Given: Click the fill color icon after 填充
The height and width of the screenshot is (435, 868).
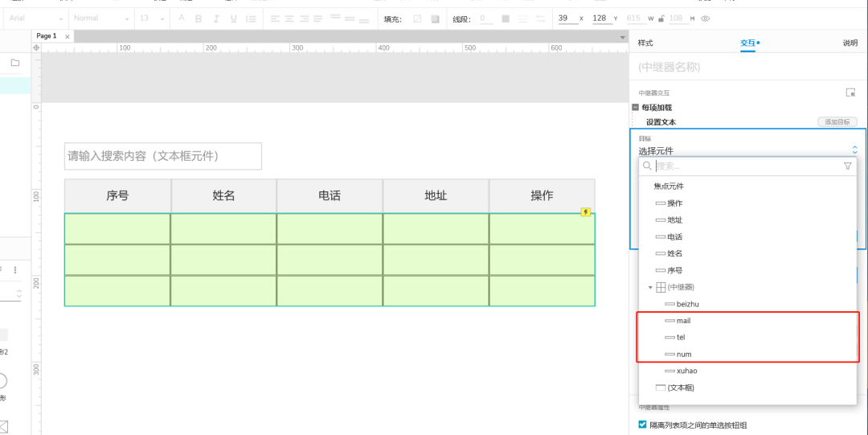Looking at the screenshot, I should point(417,18).
